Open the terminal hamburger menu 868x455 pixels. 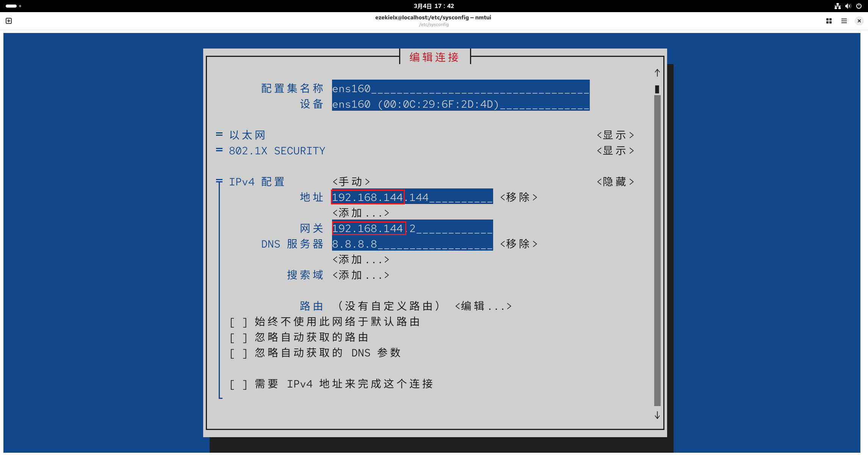(844, 21)
